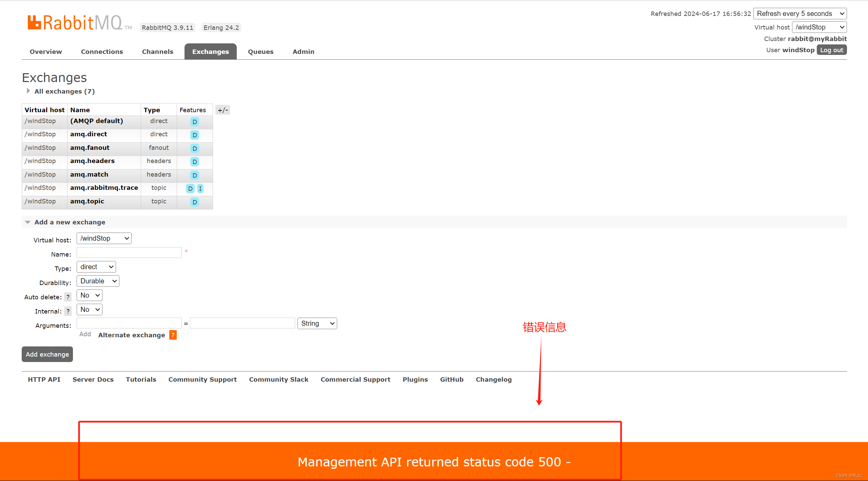Click the I feature badge on amq.rabbitmq.trace
Viewport: 868px width, 481px height.
(x=200, y=189)
